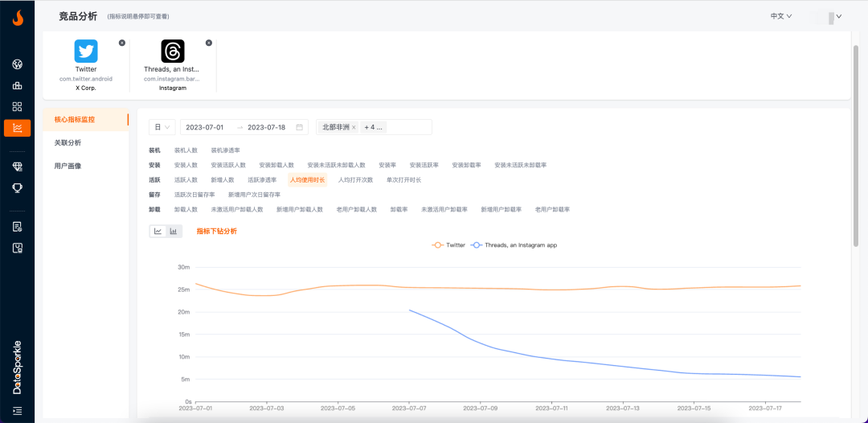The height and width of the screenshot is (423, 868).
Task: Switch chart to line chart view
Action: pos(158,231)
